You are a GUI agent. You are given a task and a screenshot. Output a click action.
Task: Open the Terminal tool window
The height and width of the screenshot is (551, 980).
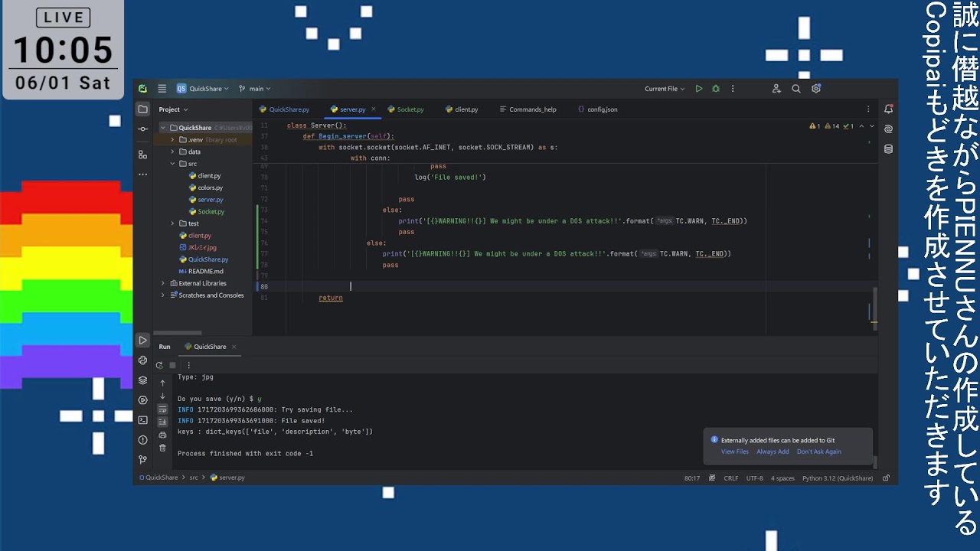pos(142,420)
